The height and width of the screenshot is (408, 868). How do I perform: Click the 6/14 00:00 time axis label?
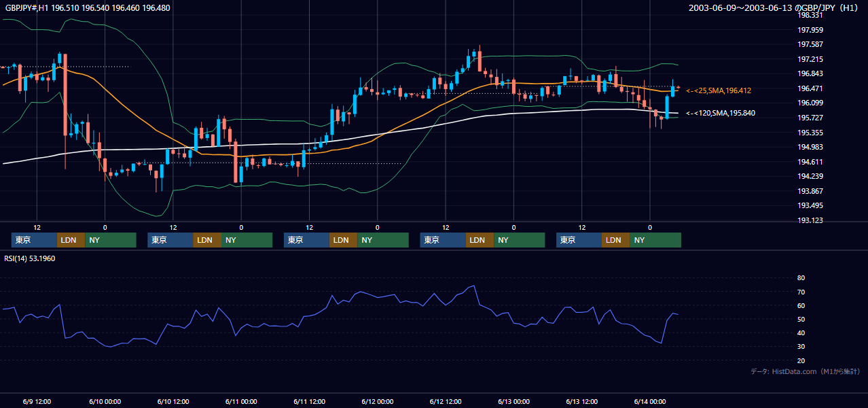(x=650, y=401)
